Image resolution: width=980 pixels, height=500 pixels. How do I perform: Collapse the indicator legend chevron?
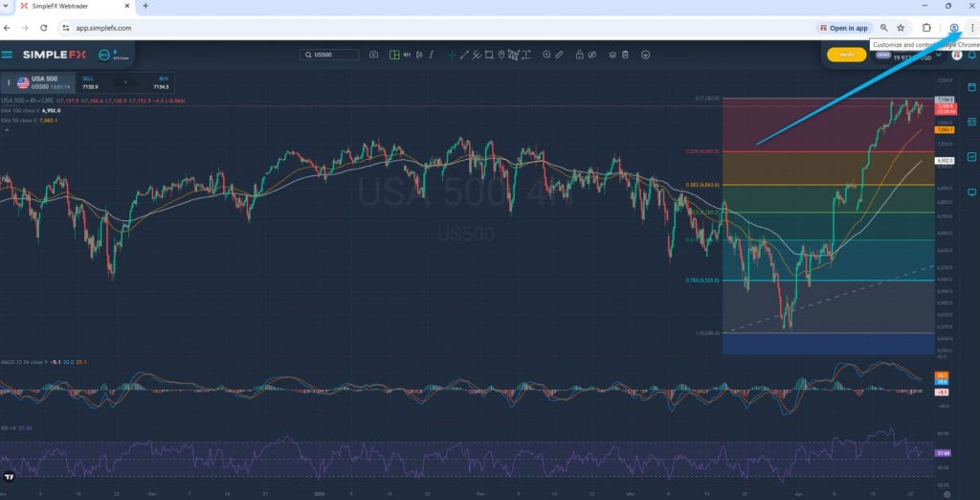point(5,130)
